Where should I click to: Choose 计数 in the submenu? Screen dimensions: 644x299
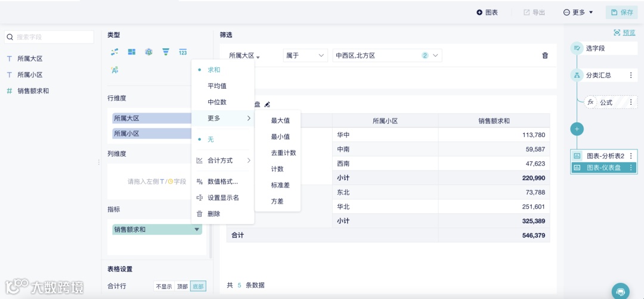pos(278,169)
